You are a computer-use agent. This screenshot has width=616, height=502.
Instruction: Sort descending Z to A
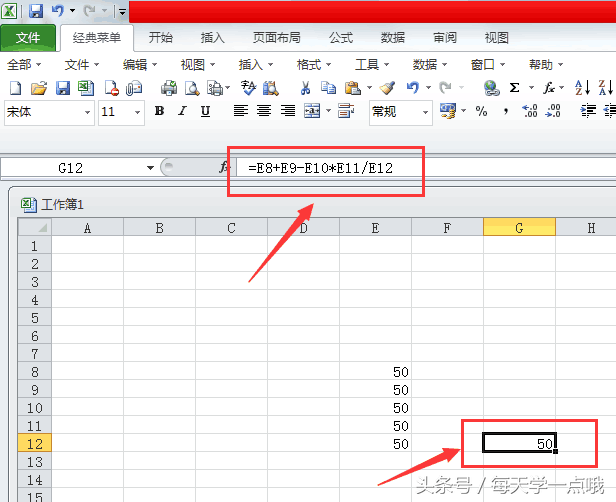pyautogui.click(x=605, y=88)
